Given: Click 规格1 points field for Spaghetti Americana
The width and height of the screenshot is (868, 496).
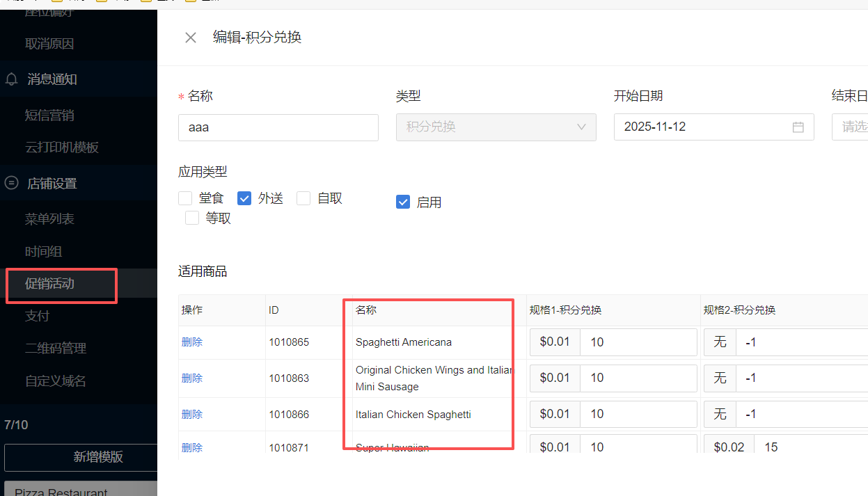Looking at the screenshot, I should coord(638,342).
